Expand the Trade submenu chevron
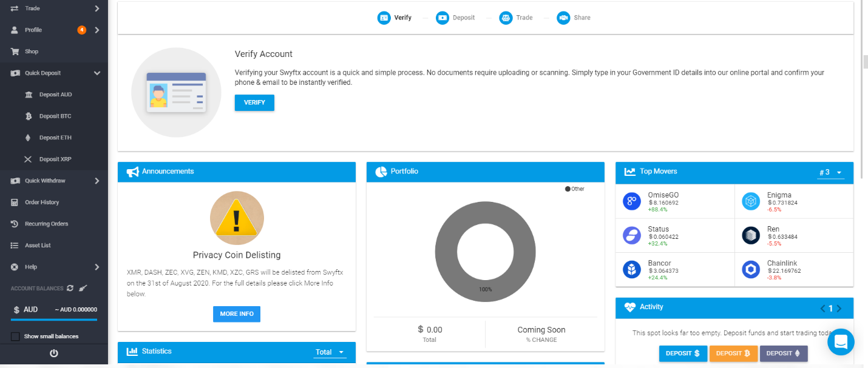Screen dimensions: 868x368 pyautogui.click(x=97, y=8)
